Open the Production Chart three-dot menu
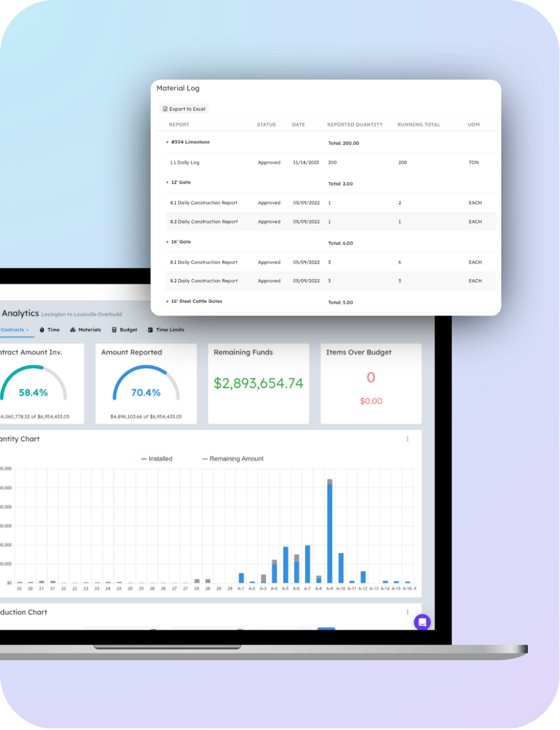Screen dimensions: 560x730 point(407,612)
